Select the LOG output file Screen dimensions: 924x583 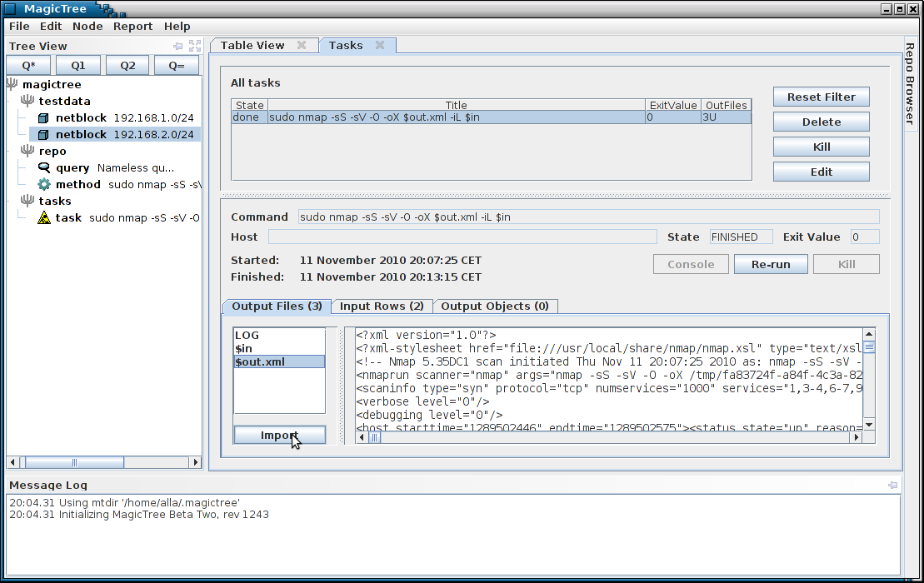click(x=279, y=335)
